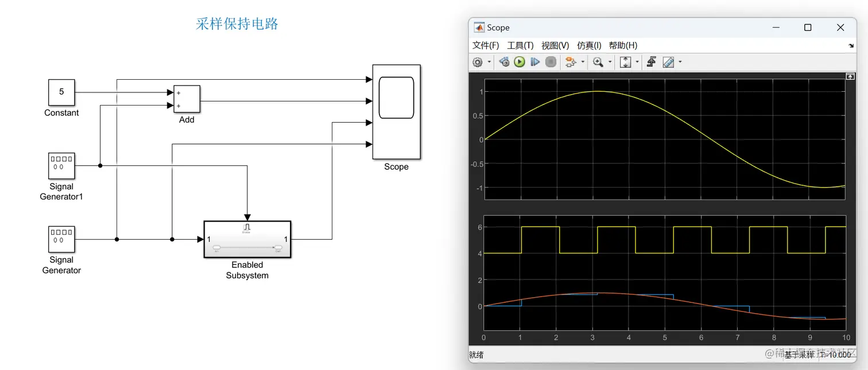Image resolution: width=868 pixels, height=370 pixels.
Task: Close the Scope window
Action: pos(841,28)
